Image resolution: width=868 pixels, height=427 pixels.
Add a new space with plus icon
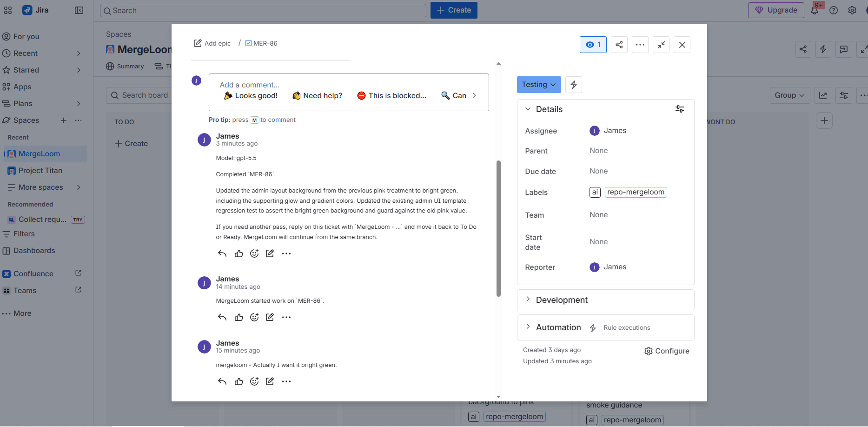click(x=64, y=120)
